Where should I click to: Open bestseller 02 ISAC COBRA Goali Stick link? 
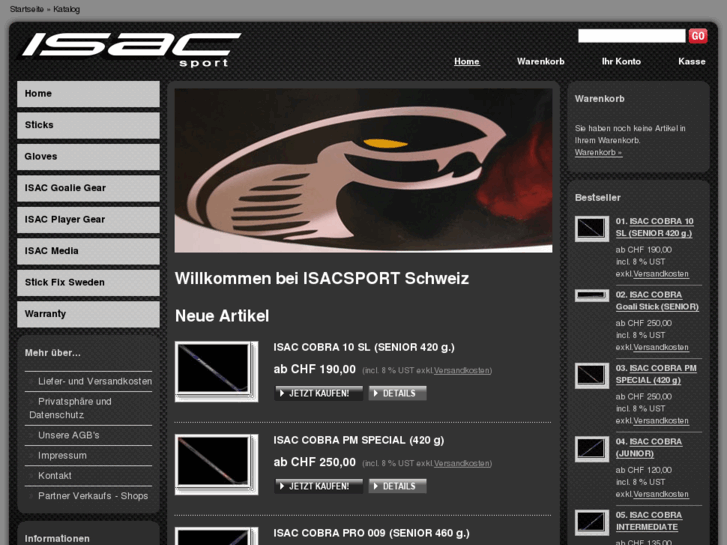[x=657, y=301]
